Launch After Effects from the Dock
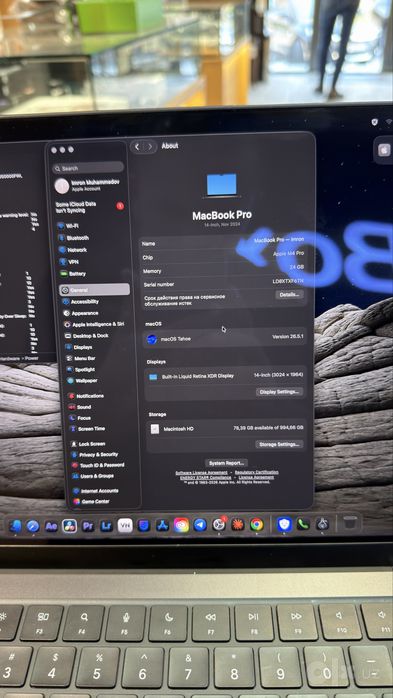Screen dimensions: 393x698 click(x=51, y=526)
